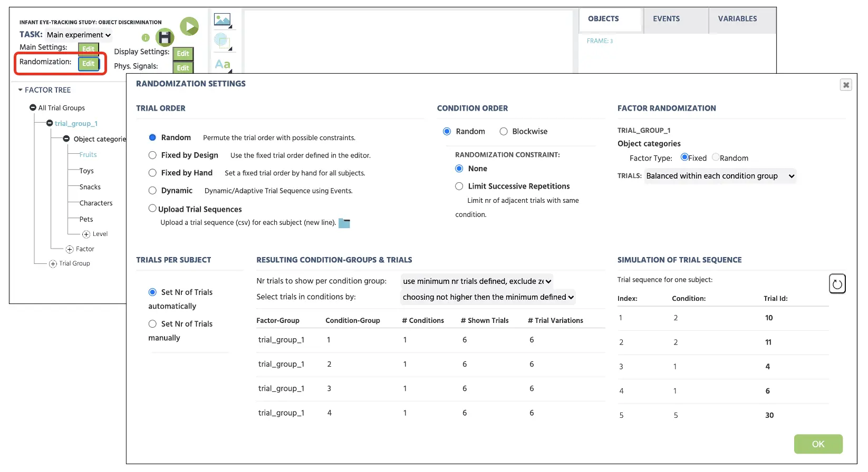Add a new Level with plus icon
The height and width of the screenshot is (472, 868).
86,234
